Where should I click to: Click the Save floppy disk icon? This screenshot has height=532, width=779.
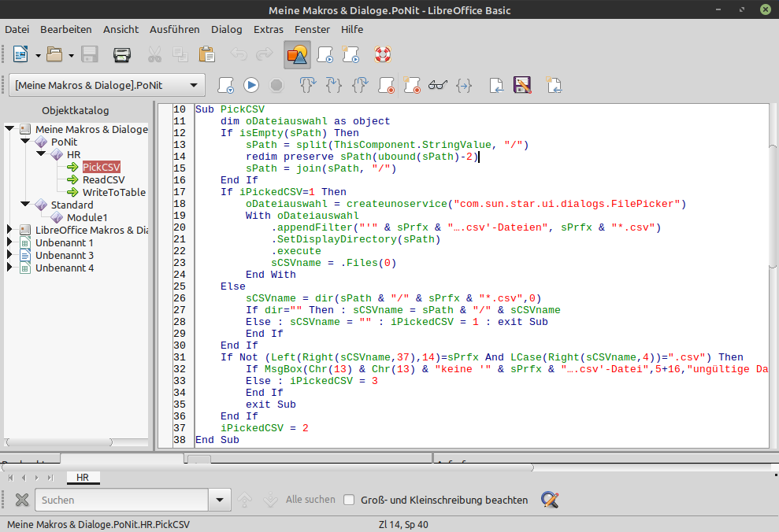pyautogui.click(x=90, y=54)
